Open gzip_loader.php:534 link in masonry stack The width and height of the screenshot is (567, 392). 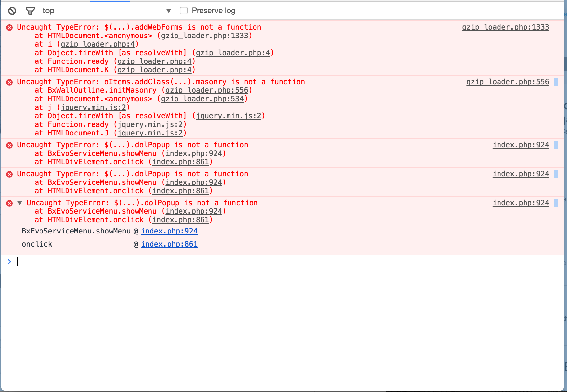[202, 99]
